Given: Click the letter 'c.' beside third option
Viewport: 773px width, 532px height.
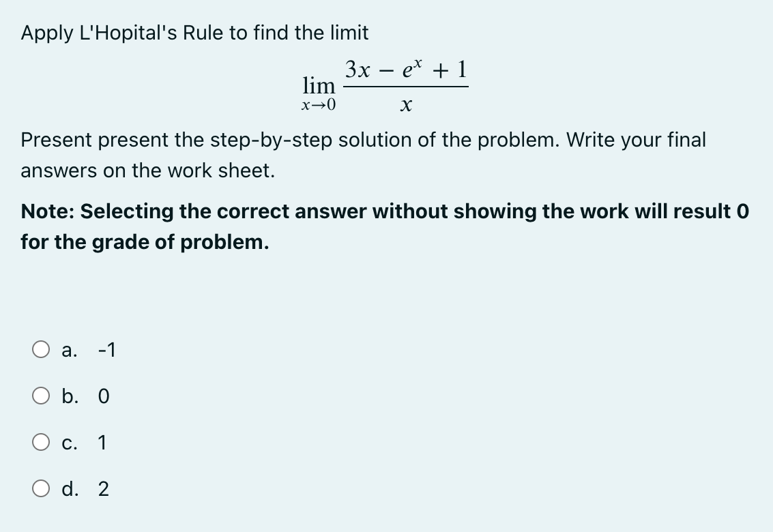Looking at the screenshot, I should click(x=68, y=442).
